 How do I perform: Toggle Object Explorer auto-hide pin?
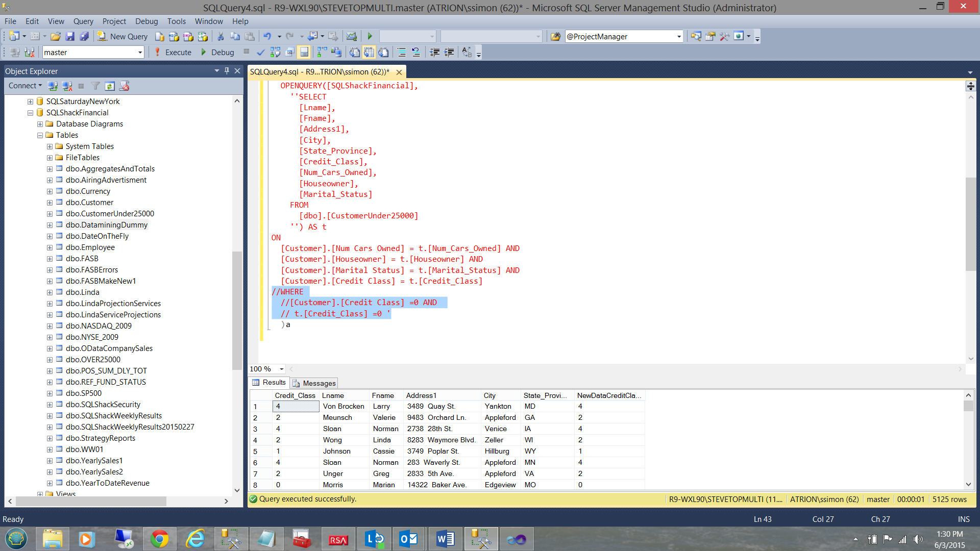(227, 71)
